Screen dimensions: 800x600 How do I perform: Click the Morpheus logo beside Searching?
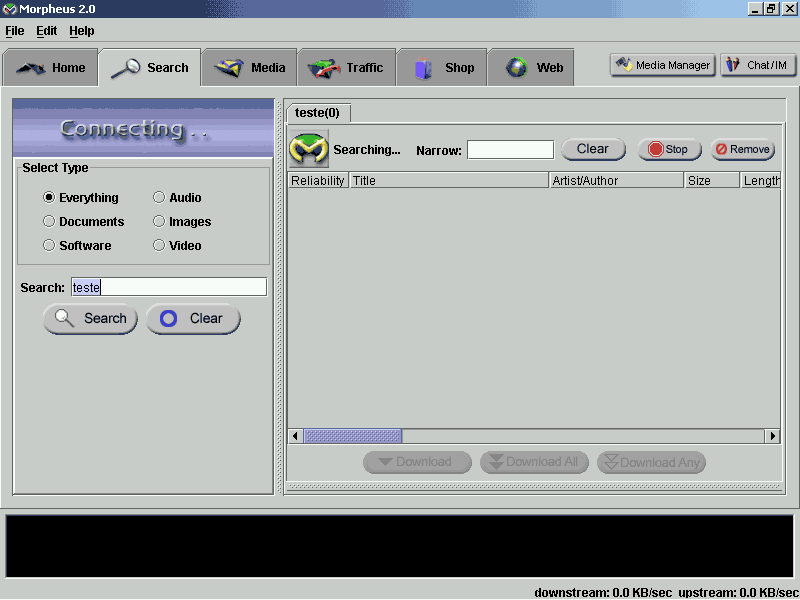pyautogui.click(x=309, y=150)
